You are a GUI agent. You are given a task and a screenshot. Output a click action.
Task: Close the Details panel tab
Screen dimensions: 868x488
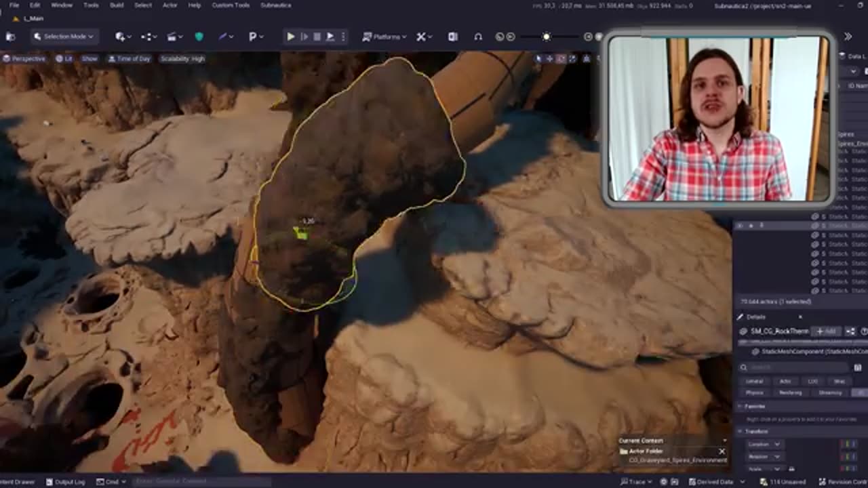800,317
